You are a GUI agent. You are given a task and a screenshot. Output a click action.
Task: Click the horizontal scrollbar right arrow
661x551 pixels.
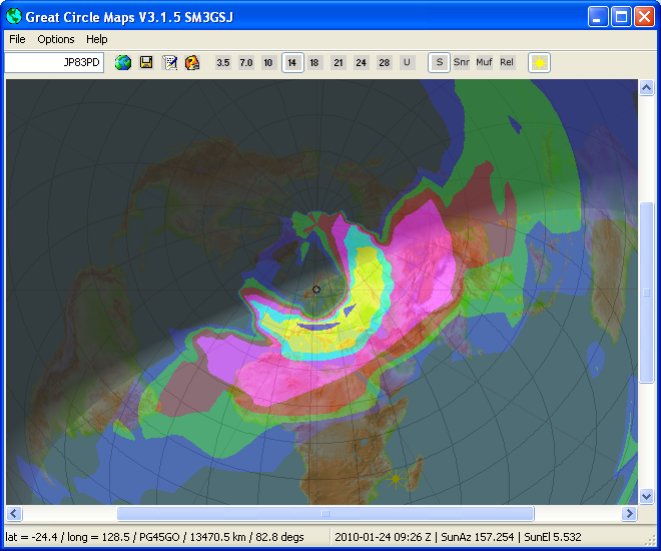[629, 513]
